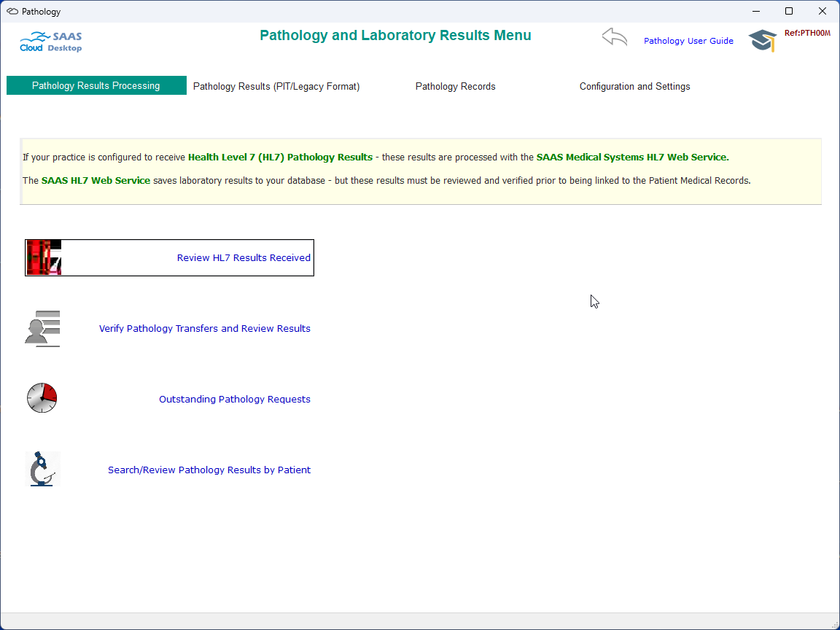
Task: Click the graduation cap guide icon
Action: coord(762,41)
